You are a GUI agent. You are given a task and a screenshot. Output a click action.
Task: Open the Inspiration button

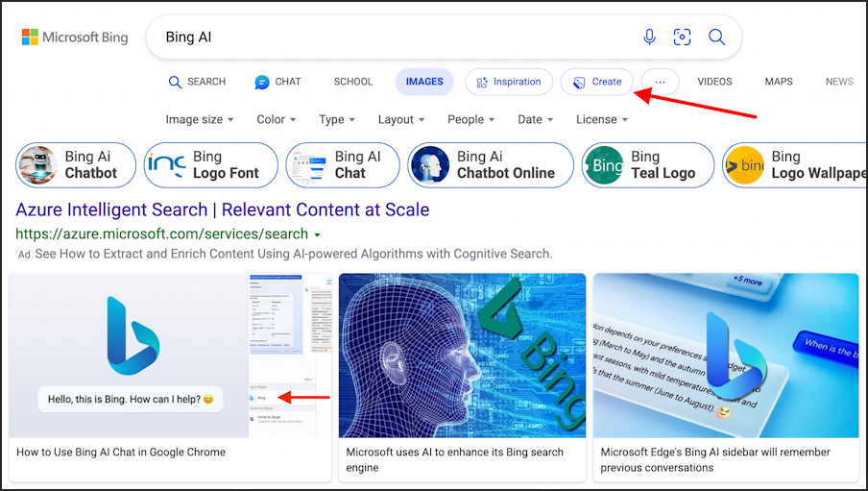pos(509,82)
